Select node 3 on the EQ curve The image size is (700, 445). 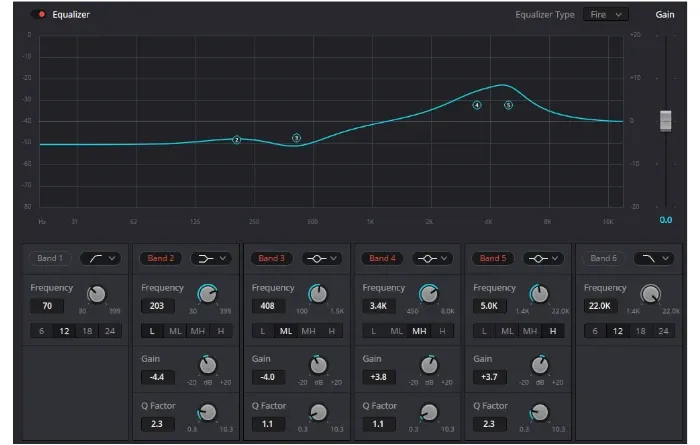tap(296, 138)
